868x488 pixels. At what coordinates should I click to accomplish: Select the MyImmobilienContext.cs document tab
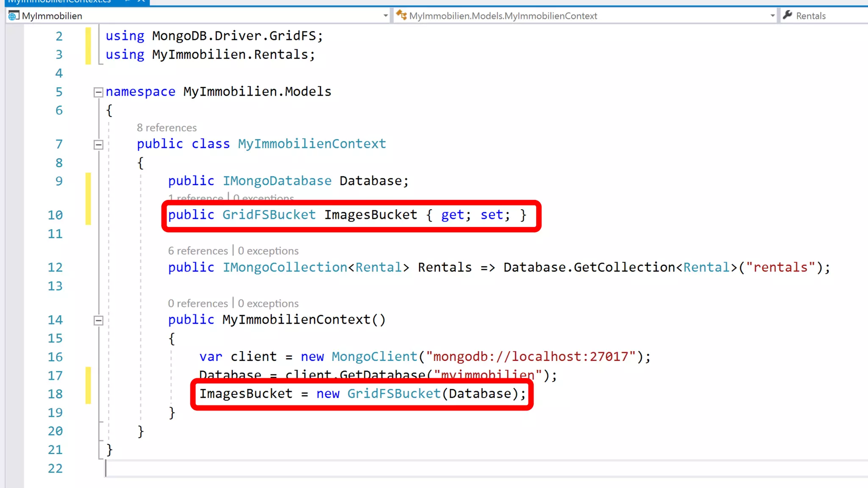pyautogui.click(x=59, y=1)
